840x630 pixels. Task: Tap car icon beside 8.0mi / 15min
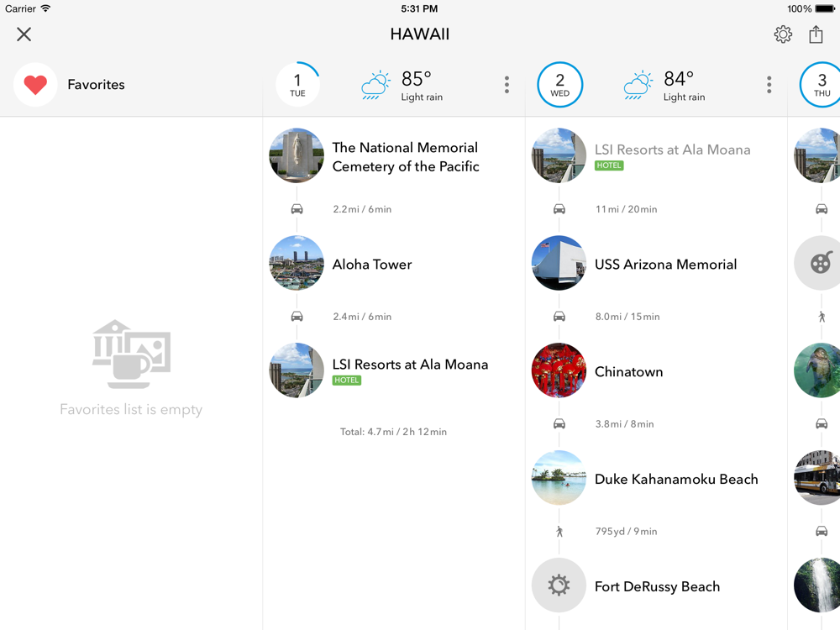pyautogui.click(x=559, y=317)
